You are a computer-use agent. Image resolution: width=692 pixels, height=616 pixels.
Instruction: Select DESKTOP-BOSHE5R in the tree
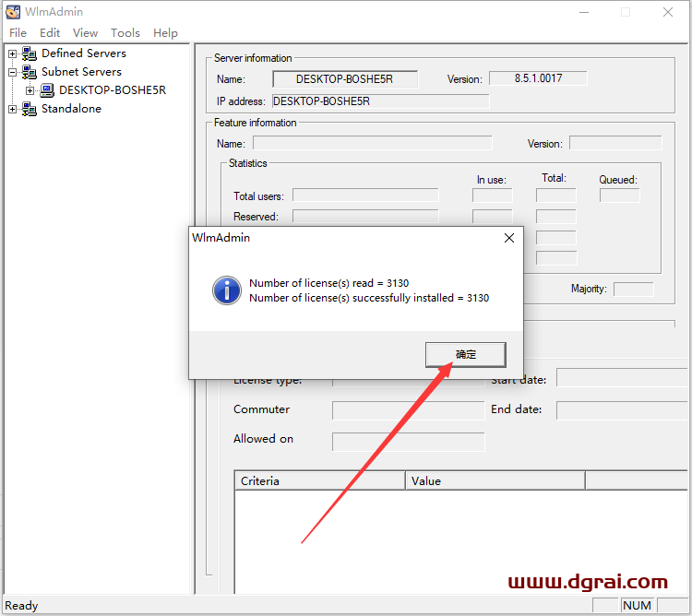point(113,90)
